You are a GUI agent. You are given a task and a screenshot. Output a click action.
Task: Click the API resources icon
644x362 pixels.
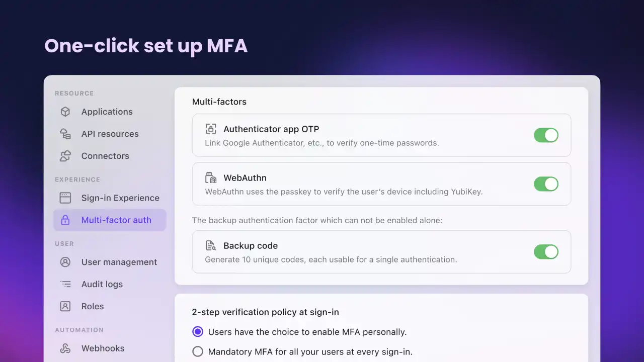[x=65, y=134]
